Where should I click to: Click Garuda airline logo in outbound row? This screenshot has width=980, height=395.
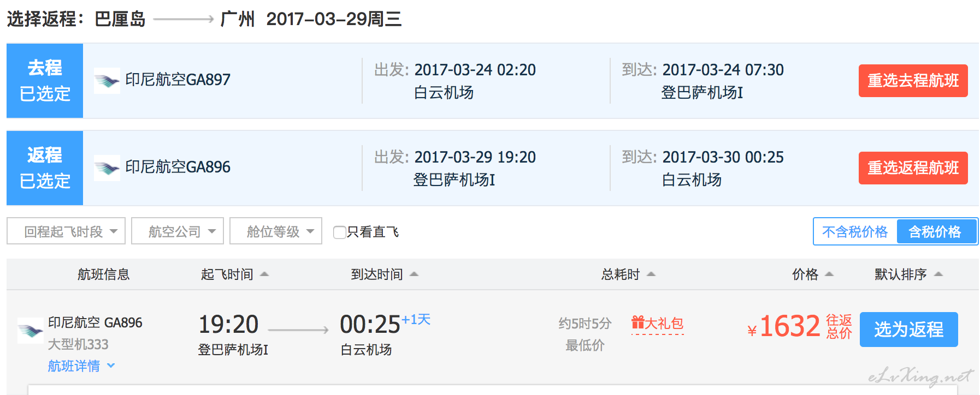pos(107,81)
